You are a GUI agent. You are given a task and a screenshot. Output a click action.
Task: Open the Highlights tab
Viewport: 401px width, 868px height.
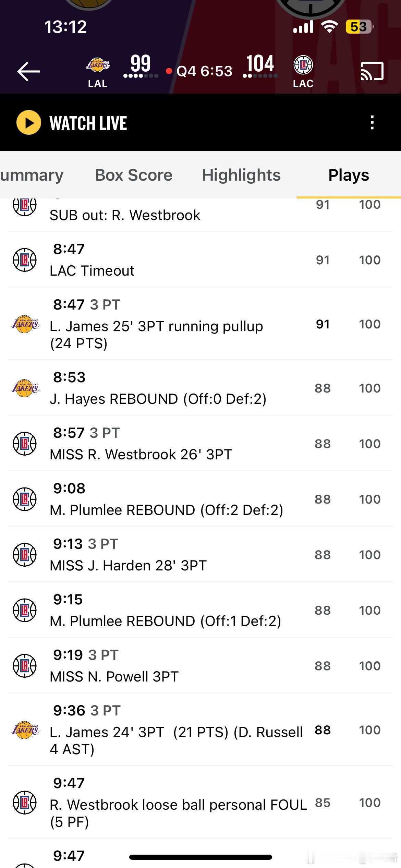pyautogui.click(x=241, y=175)
